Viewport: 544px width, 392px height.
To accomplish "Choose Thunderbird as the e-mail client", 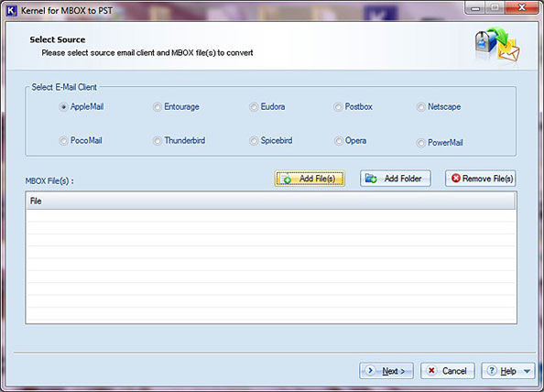I will coord(158,141).
